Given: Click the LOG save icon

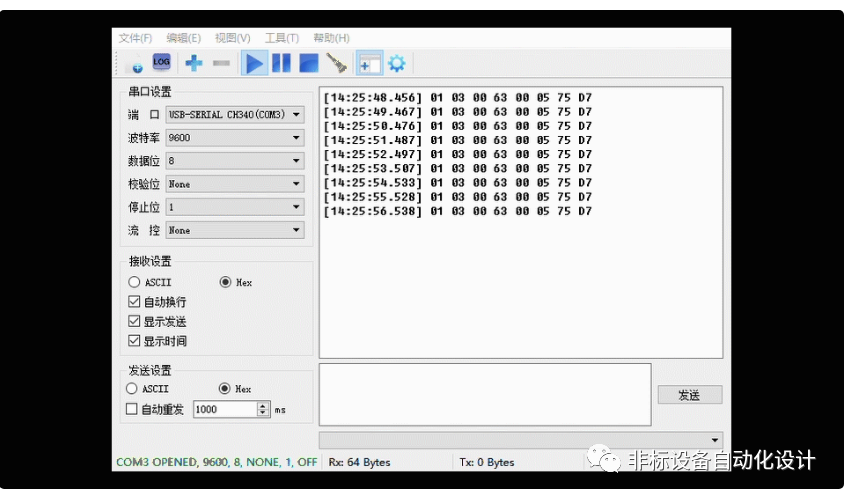Looking at the screenshot, I should [x=161, y=62].
